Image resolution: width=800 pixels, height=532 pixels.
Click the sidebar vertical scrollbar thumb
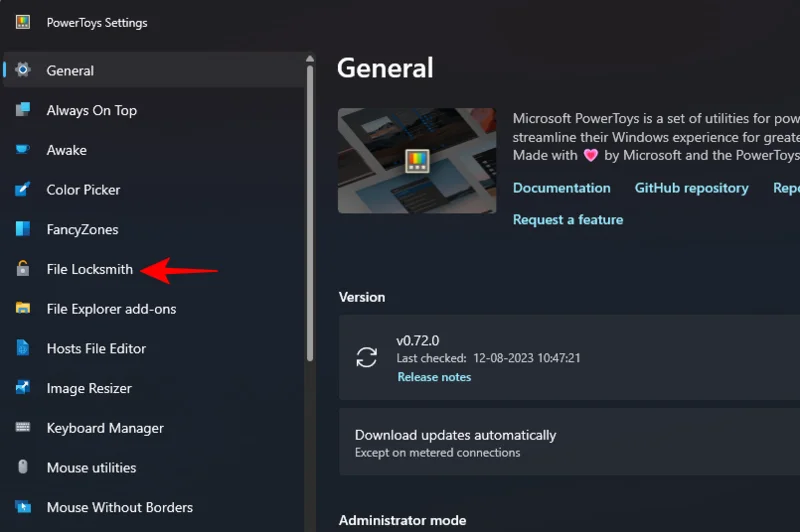(310, 214)
